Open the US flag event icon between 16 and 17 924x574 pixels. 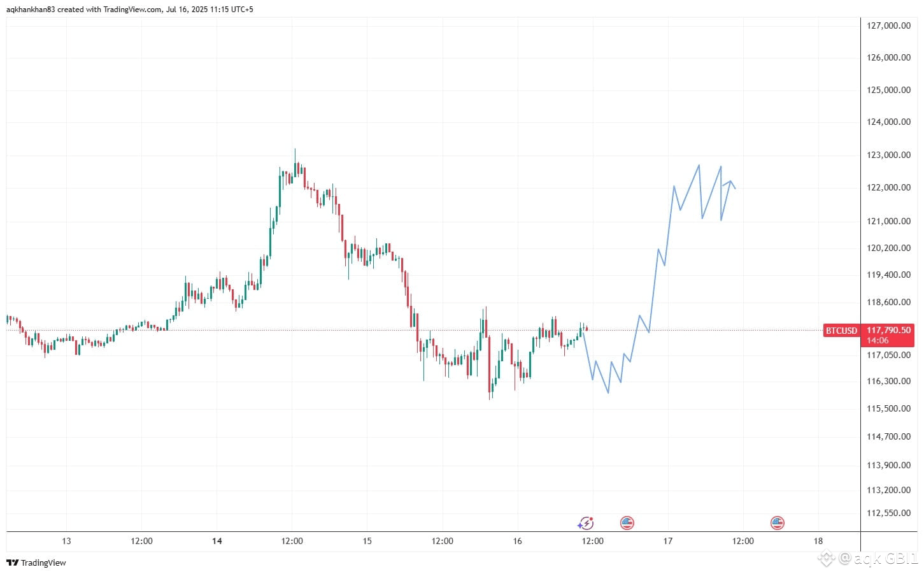coord(627,524)
